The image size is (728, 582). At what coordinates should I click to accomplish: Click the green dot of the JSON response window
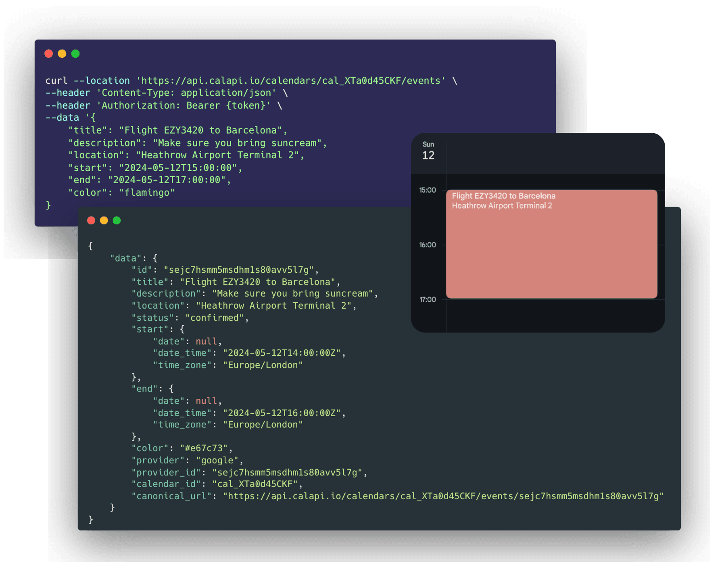(x=117, y=220)
